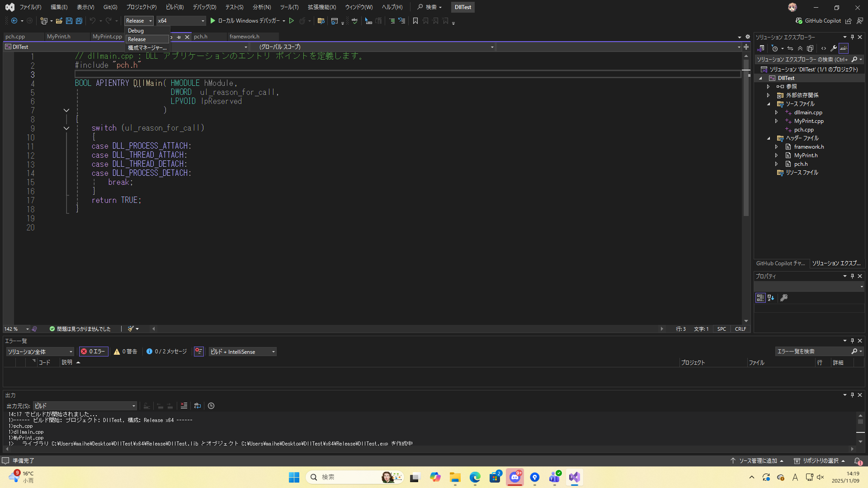The image size is (868, 488).
Task: Open the ビルド(B) menu
Action: tap(175, 7)
